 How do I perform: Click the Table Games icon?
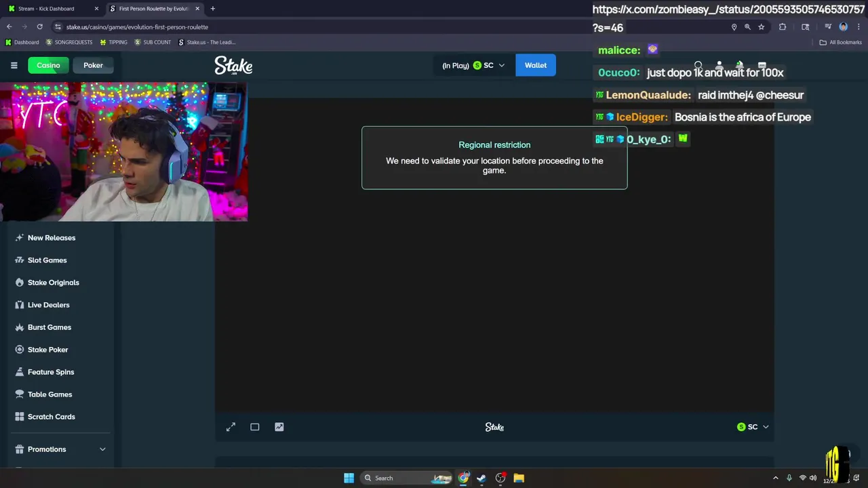coord(20,394)
